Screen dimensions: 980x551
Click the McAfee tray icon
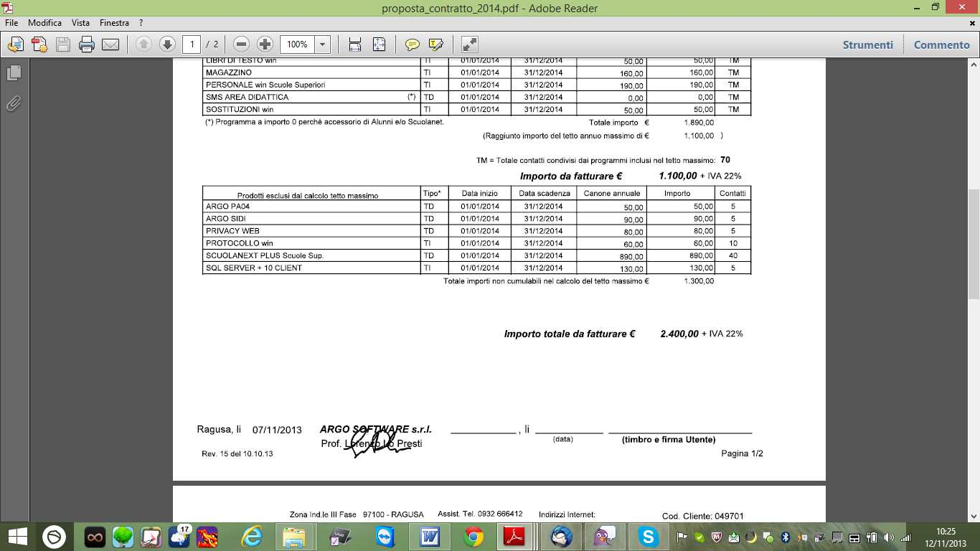[x=716, y=537]
